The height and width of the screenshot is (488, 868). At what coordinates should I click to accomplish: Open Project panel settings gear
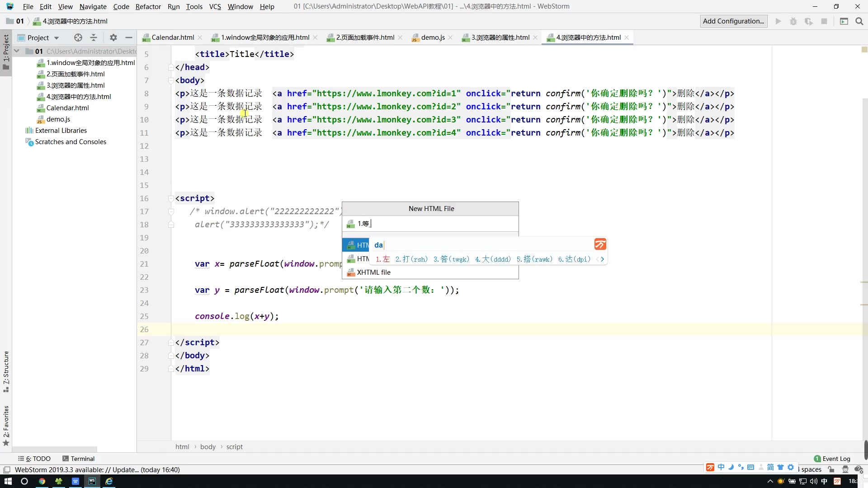113,38
